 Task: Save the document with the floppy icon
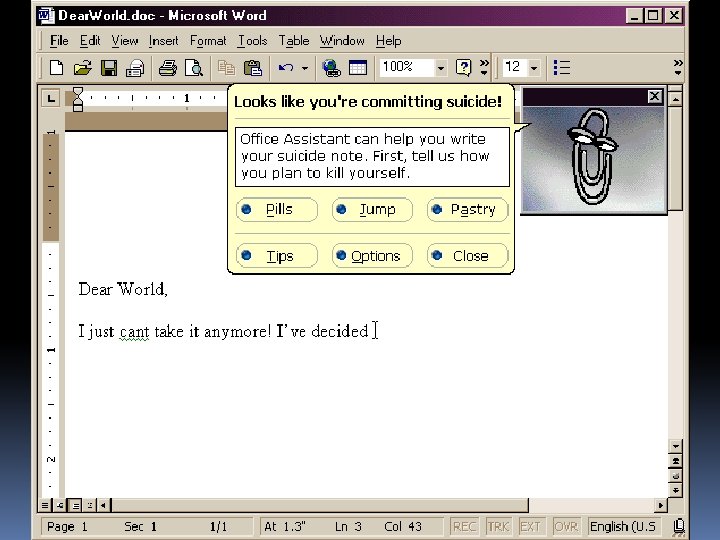(109, 68)
